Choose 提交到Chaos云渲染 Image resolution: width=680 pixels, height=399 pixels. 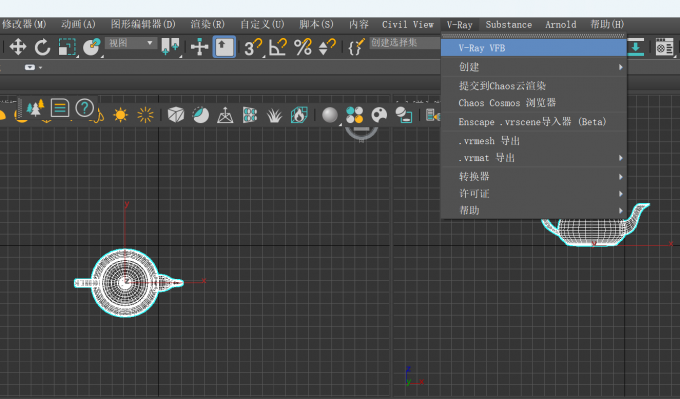click(x=534, y=86)
